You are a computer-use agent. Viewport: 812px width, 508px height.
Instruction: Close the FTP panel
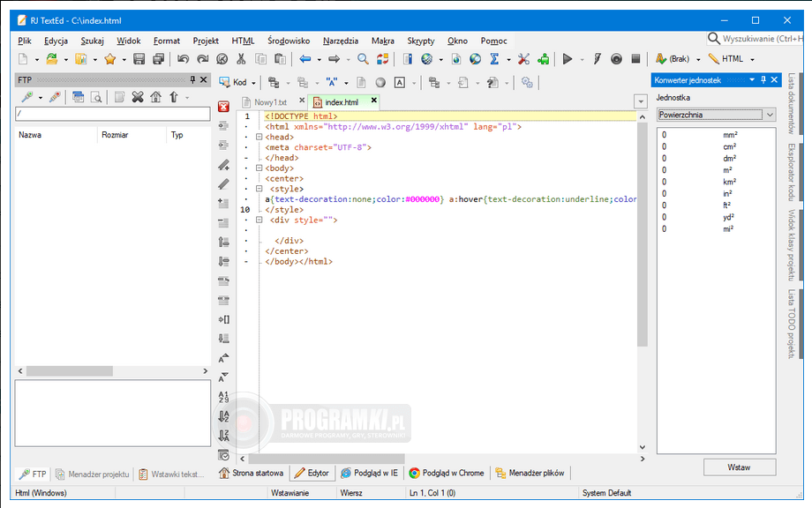tap(204, 79)
